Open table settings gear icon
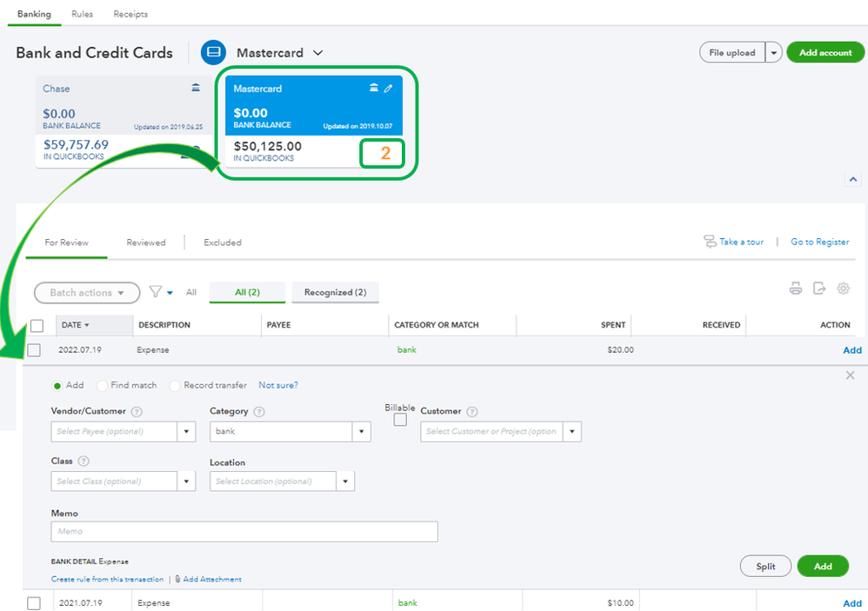The width and height of the screenshot is (868, 611). 843,288
